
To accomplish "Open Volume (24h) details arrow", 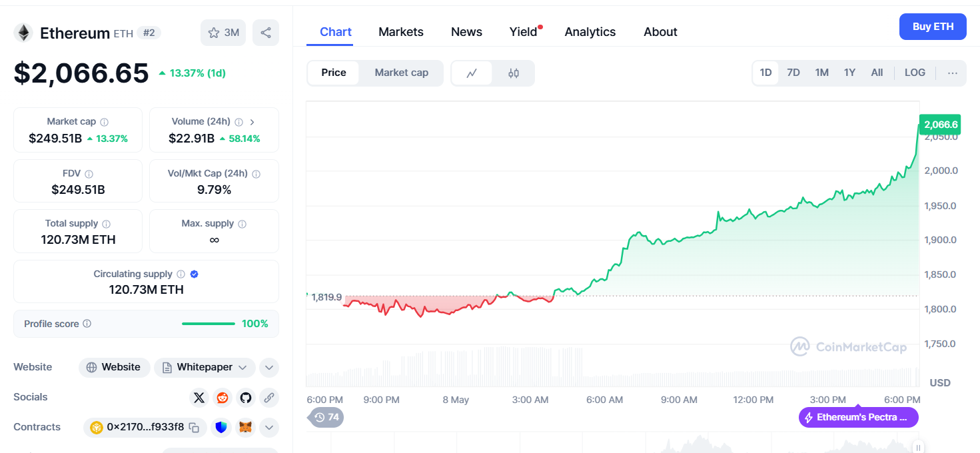I will [252, 122].
